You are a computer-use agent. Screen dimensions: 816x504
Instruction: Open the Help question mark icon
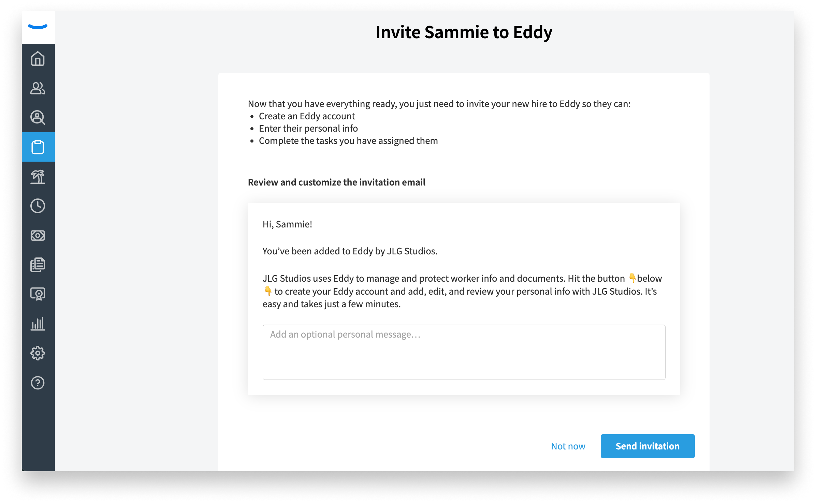point(38,383)
